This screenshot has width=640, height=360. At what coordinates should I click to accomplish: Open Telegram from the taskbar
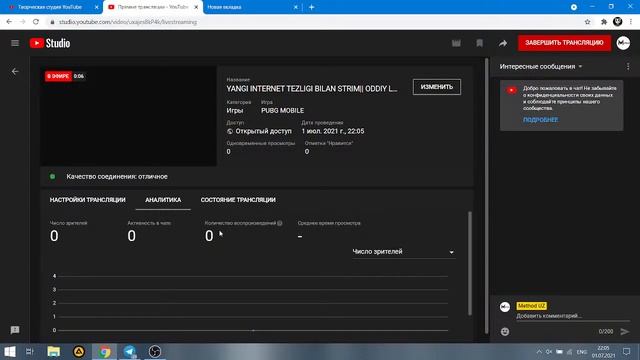click(130, 351)
